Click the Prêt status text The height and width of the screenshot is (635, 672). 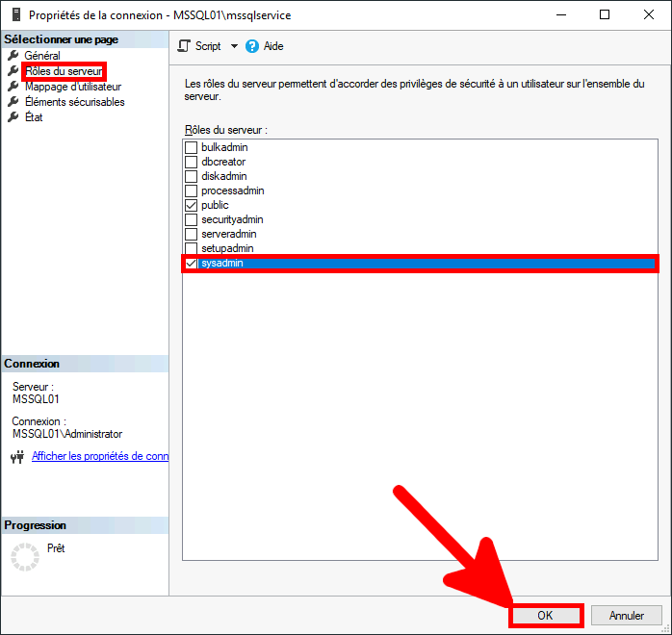[56, 548]
